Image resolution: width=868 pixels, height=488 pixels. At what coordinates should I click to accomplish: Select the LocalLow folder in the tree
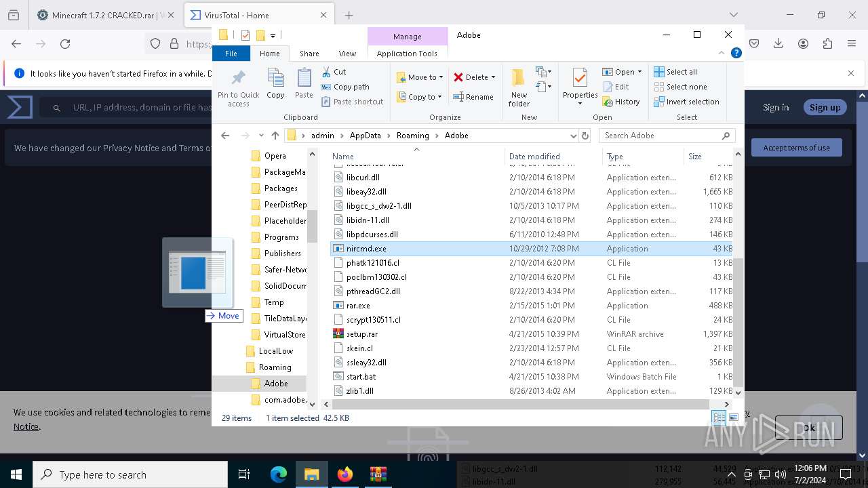tap(276, 351)
